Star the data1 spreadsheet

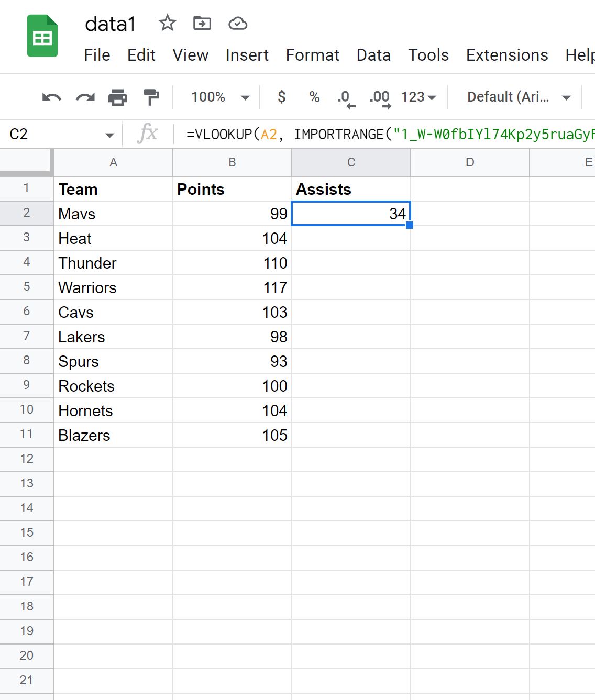click(x=167, y=23)
